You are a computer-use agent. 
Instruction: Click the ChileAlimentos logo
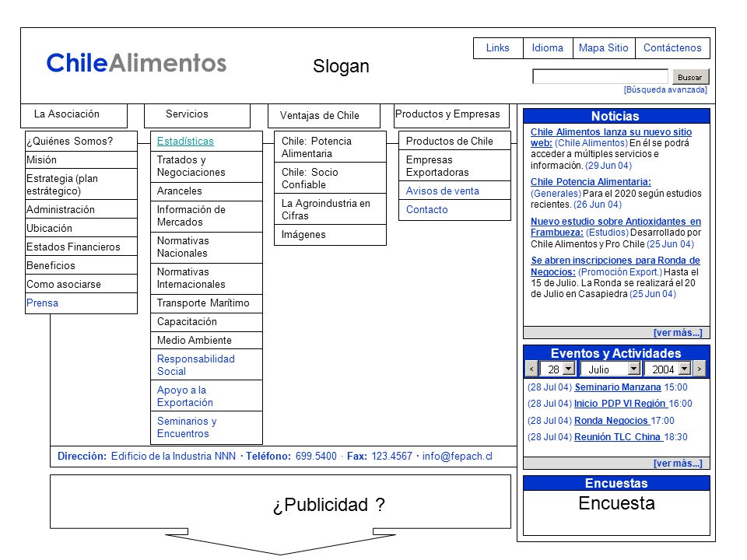click(x=136, y=63)
